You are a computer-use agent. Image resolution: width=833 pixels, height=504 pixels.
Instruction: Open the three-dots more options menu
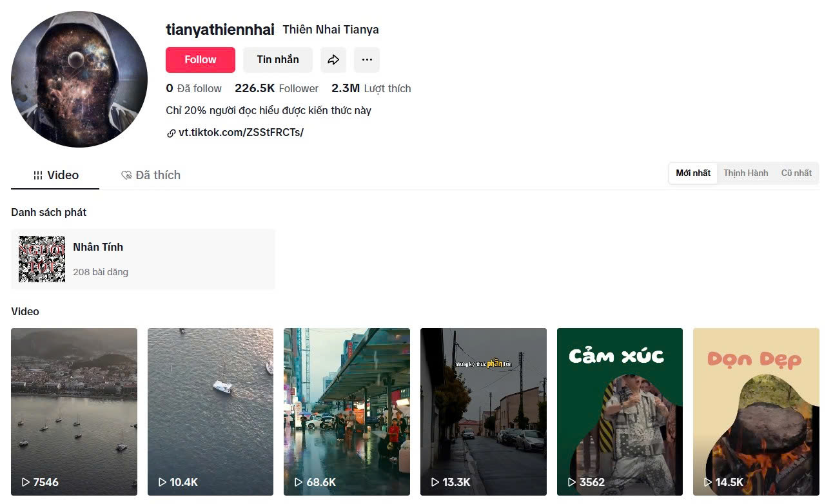(367, 60)
